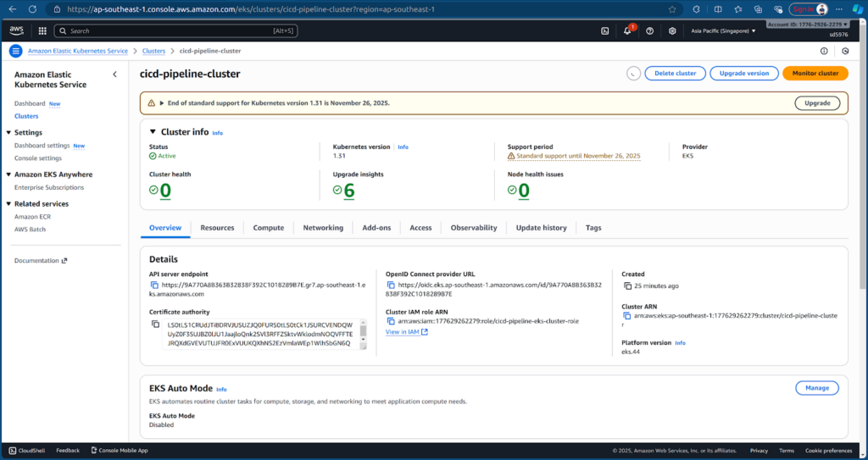Click the refresh cluster button
Image resolution: width=868 pixels, height=460 pixels.
click(x=633, y=74)
